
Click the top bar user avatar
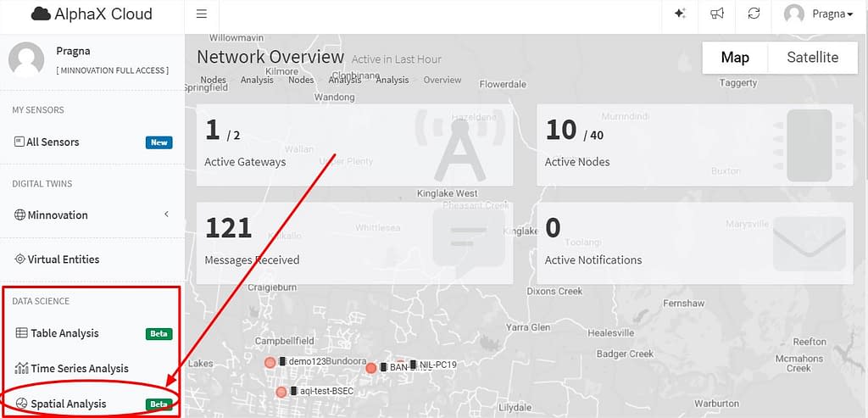coord(793,14)
